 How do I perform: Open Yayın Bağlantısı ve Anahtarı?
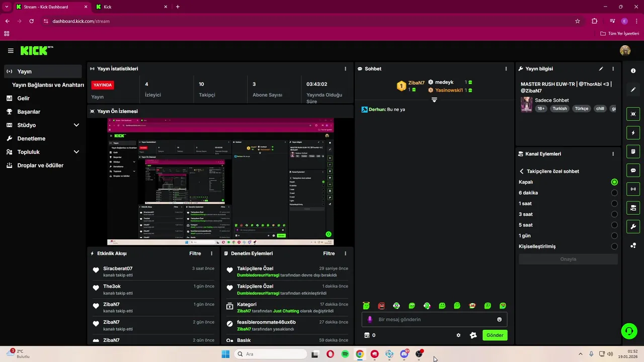pos(48,85)
